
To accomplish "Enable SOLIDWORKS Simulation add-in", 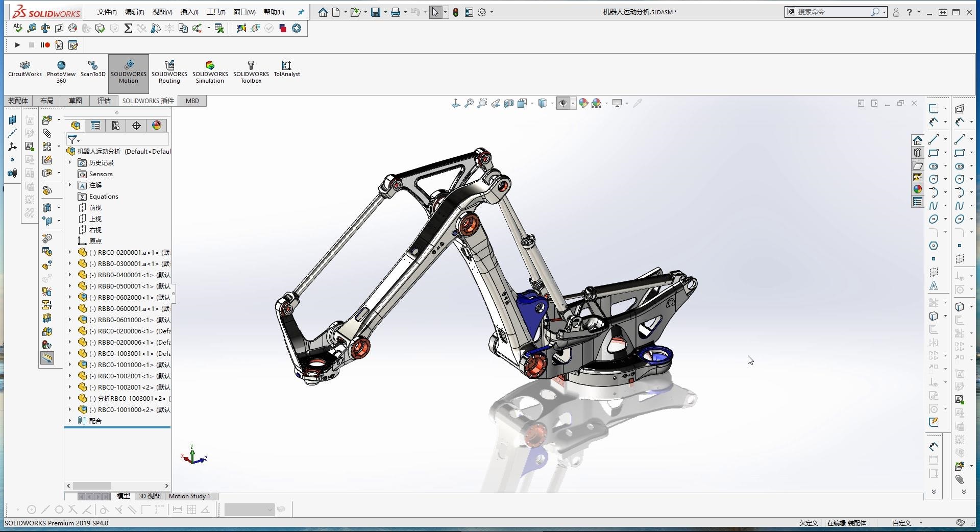I will pyautogui.click(x=210, y=72).
